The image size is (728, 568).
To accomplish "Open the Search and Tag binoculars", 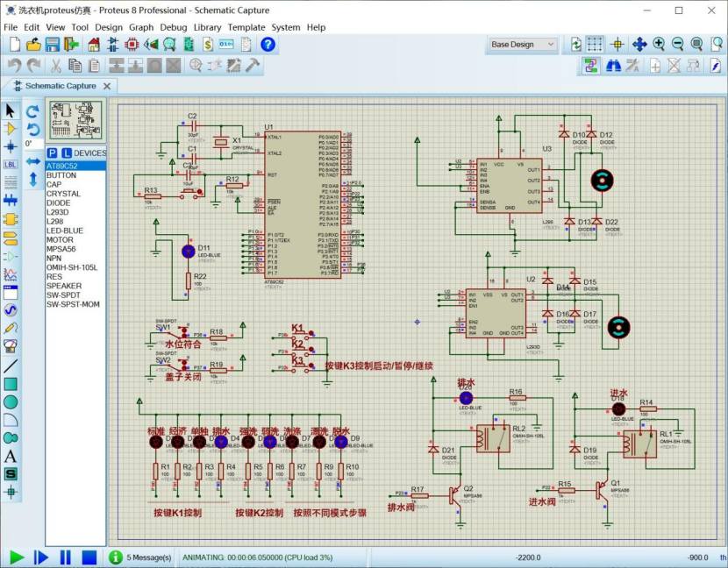I will tap(614, 66).
